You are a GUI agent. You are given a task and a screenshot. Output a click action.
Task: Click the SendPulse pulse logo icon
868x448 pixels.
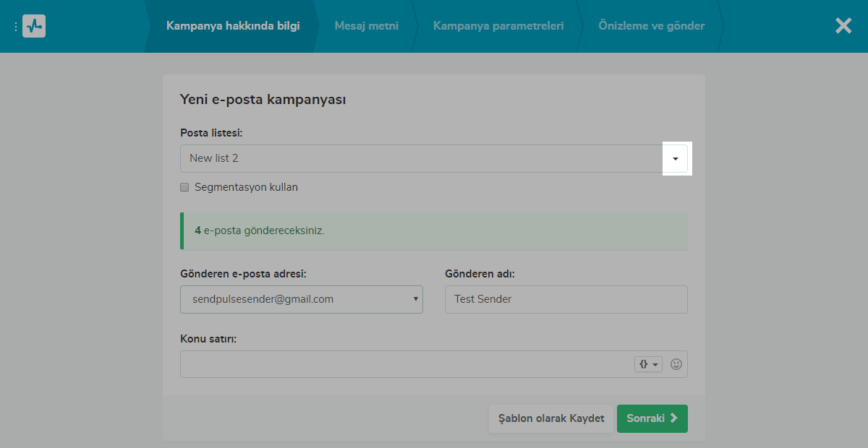pyautogui.click(x=34, y=26)
